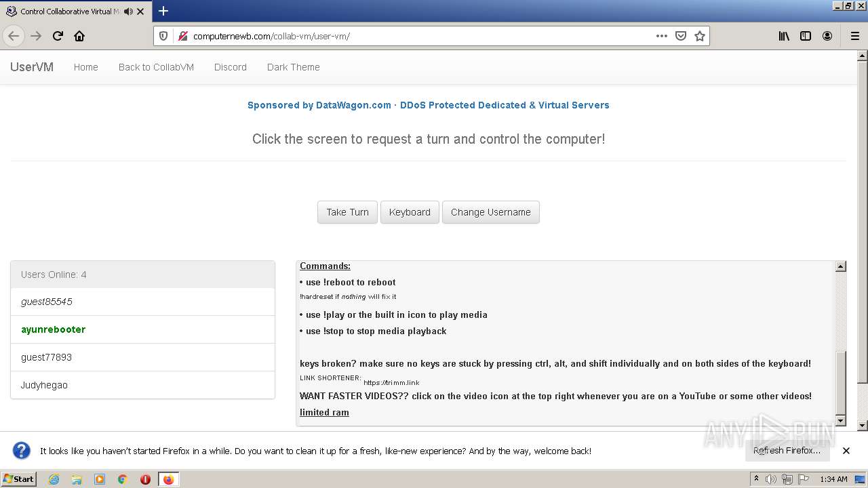Save page to Pocket icon
This screenshot has height=488, width=868.
point(681,36)
